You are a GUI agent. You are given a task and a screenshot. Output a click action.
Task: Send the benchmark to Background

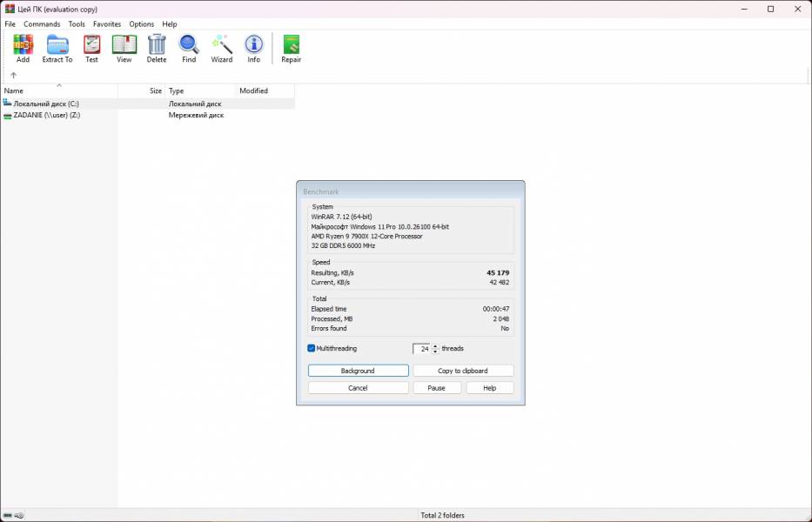[x=358, y=370]
